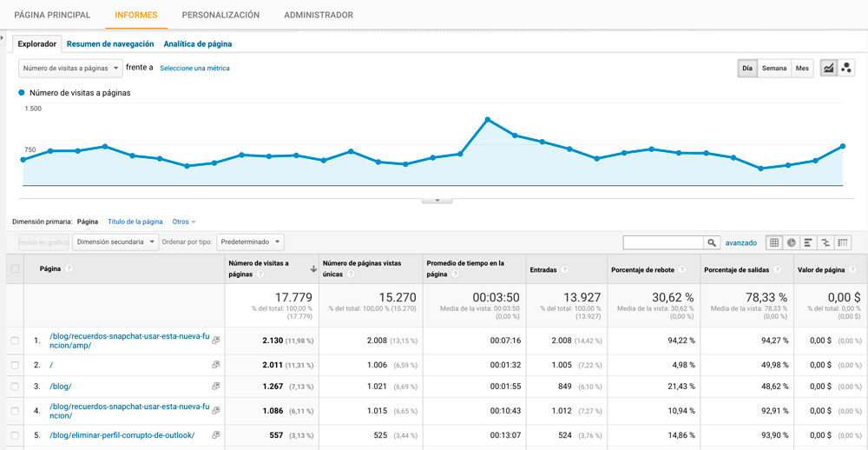Select the data table view icon
The width and height of the screenshot is (868, 450).
coord(774,242)
